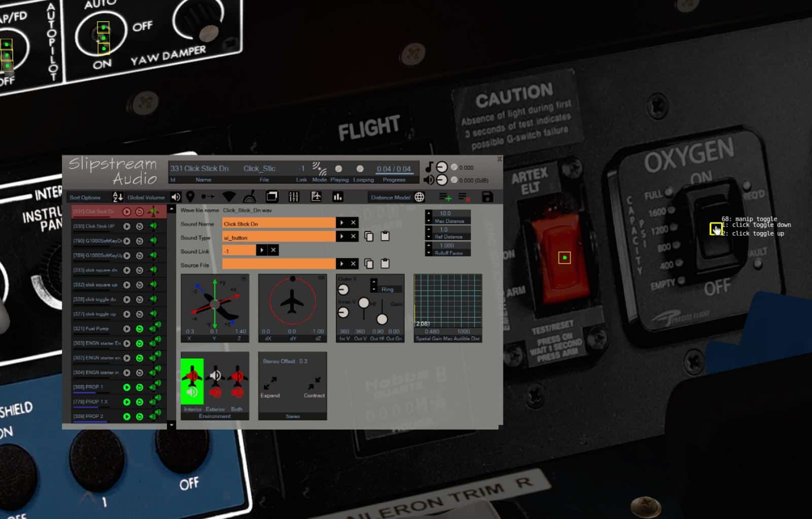Select the PROP 1 sound entry

(x=95, y=387)
